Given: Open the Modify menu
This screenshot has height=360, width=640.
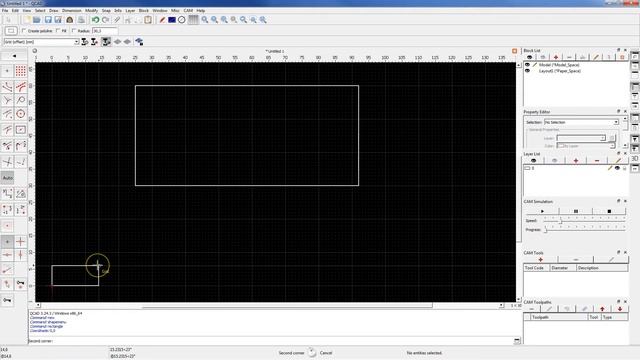Looking at the screenshot, I should 91,11.
